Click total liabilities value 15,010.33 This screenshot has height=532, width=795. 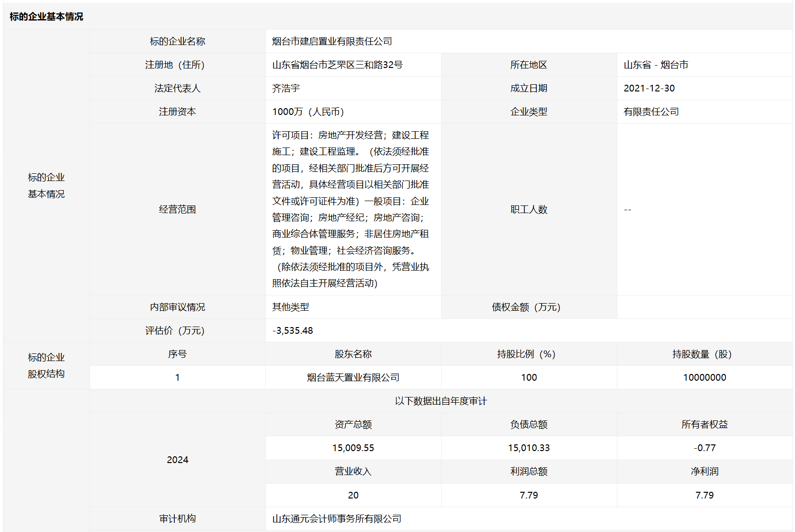coord(529,448)
